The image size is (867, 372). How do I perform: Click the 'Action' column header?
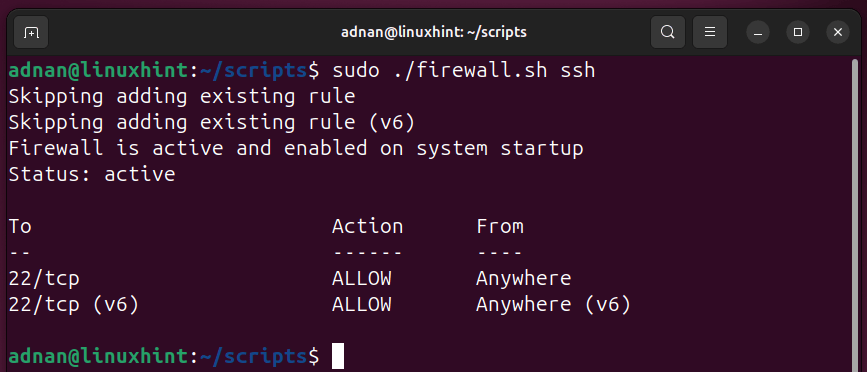pyautogui.click(x=367, y=227)
